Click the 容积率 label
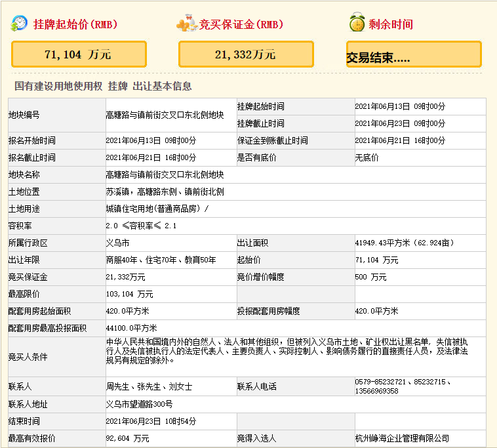497x448 pixels. 20,226
